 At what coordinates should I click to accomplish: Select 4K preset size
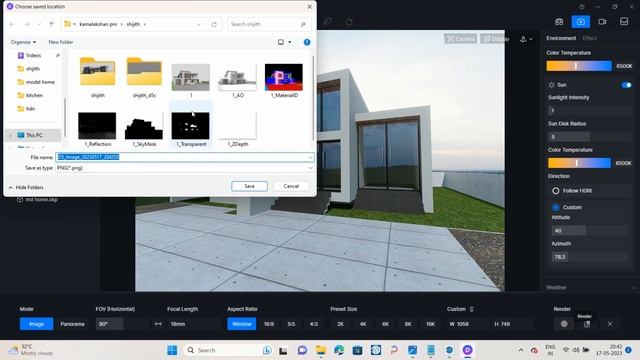coord(363,324)
